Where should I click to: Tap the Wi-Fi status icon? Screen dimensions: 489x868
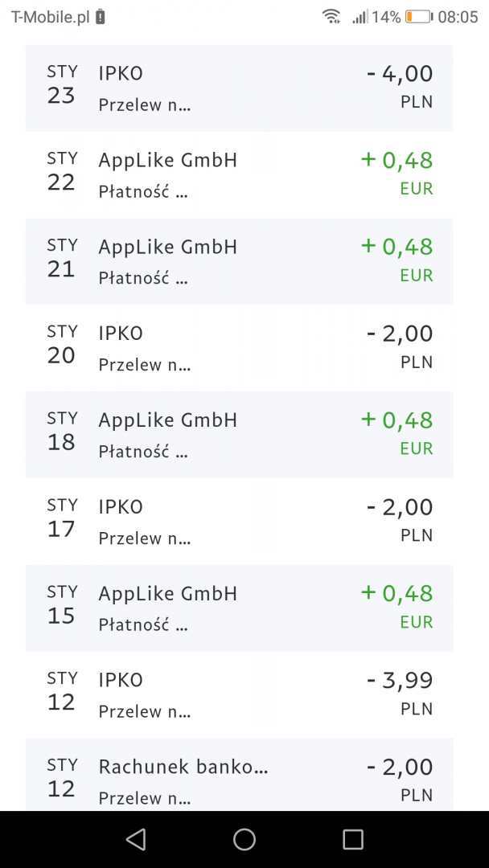point(331,17)
